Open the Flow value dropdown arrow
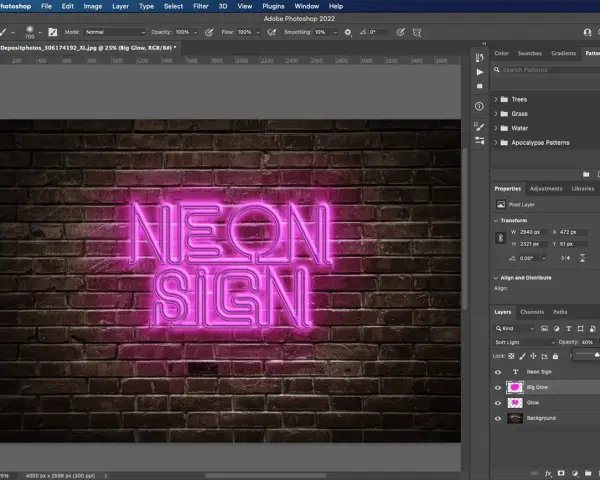Viewport: 600px width, 480px height. tap(258, 33)
